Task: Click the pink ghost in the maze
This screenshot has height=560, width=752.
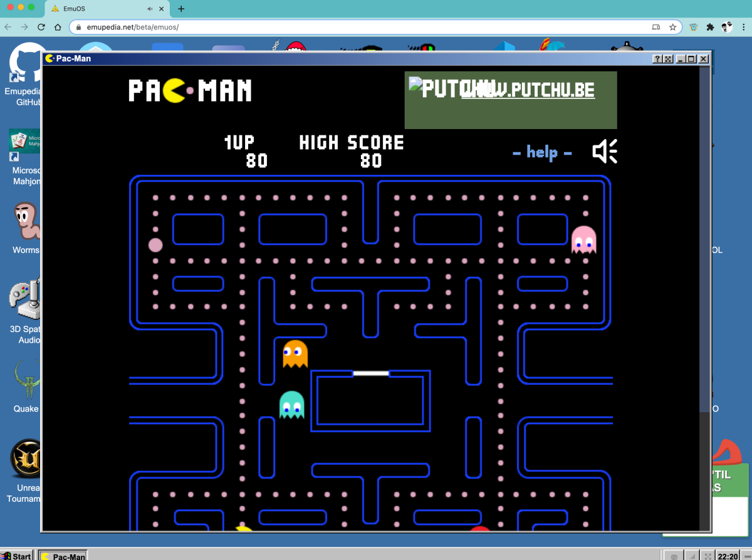Action: [x=583, y=240]
